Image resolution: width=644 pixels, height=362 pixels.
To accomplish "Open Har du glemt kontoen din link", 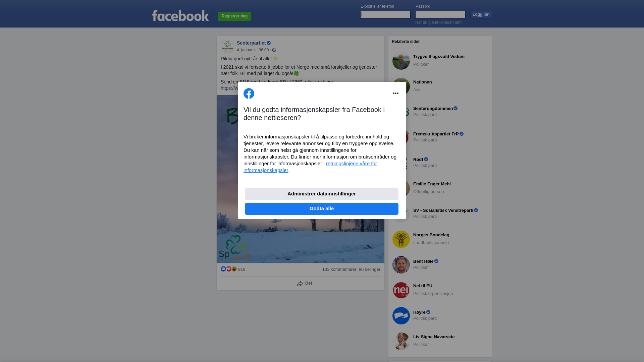I will (x=439, y=22).
